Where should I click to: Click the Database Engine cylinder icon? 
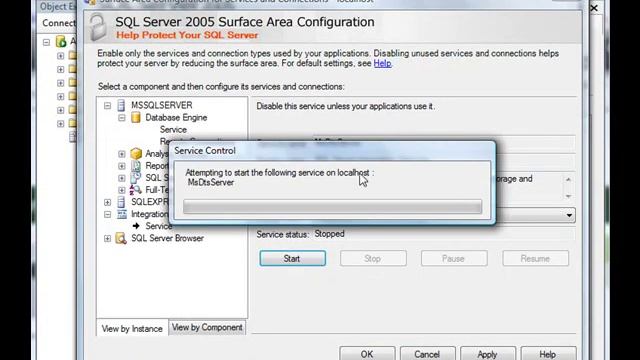136,118
